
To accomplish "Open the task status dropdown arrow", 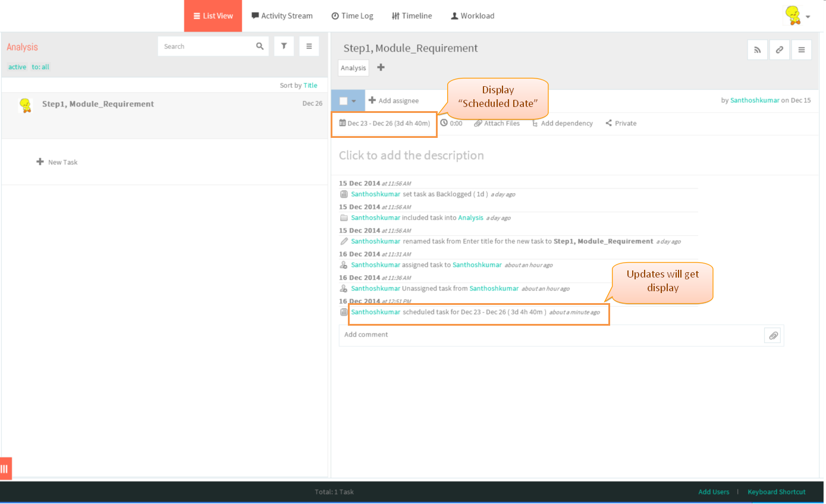I will (355, 101).
